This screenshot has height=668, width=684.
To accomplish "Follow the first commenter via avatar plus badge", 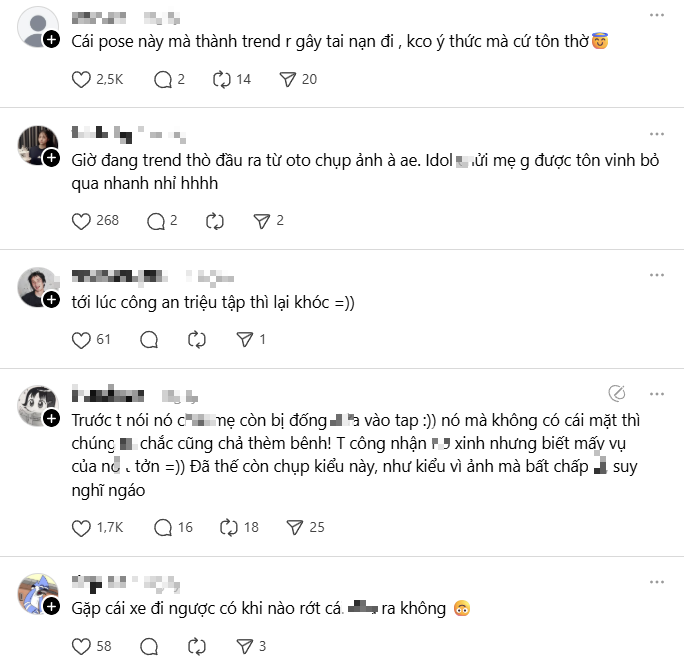I will coord(50,39).
